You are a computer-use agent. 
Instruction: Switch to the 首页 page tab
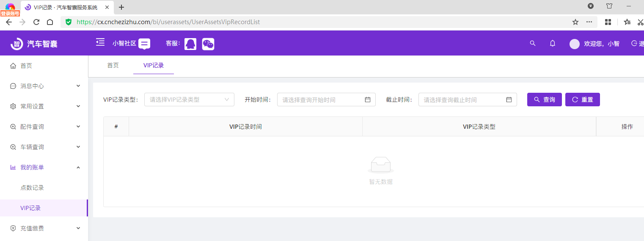pos(113,65)
